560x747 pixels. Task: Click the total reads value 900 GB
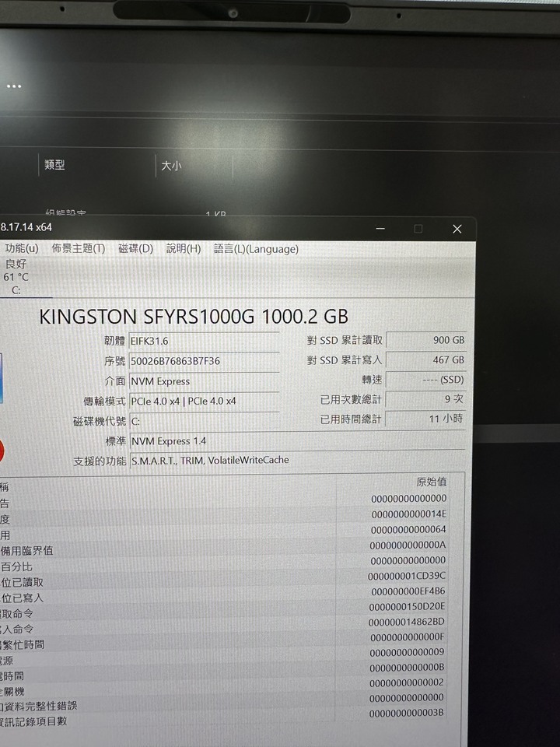tap(425, 340)
